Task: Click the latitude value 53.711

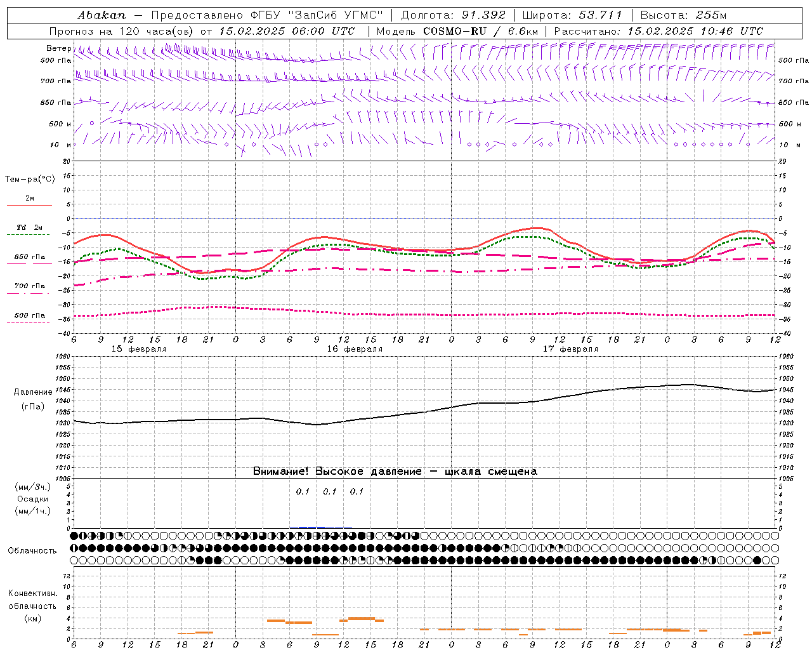Action: pyautogui.click(x=601, y=15)
